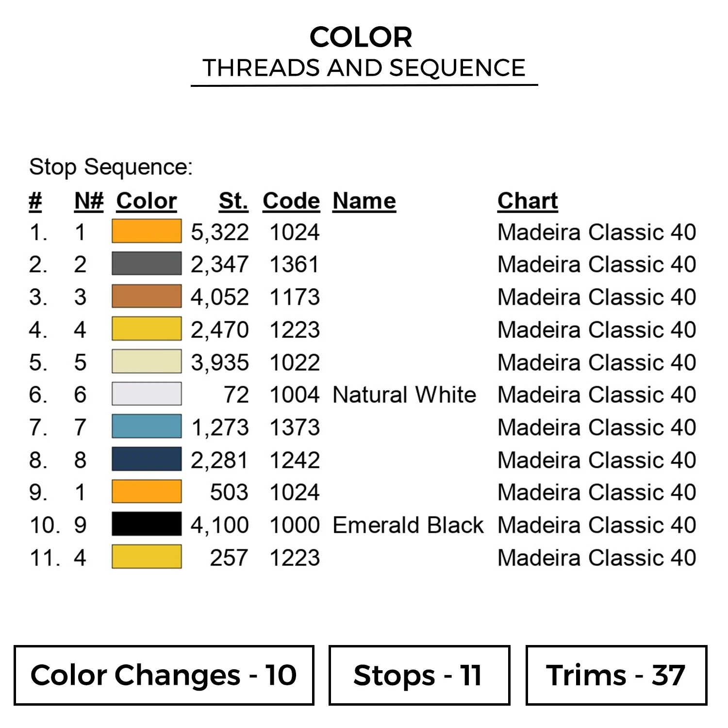Screen dimensions: 728x728
Task: Select the N# column header
Action: point(89,201)
